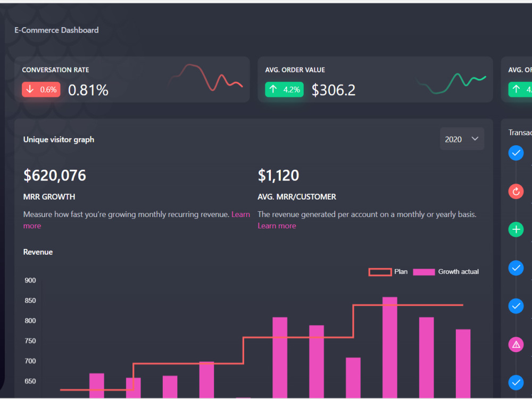Click the pink Growth actual legend swatch
Image resolution: width=532 pixels, height=399 pixels.
424,272
